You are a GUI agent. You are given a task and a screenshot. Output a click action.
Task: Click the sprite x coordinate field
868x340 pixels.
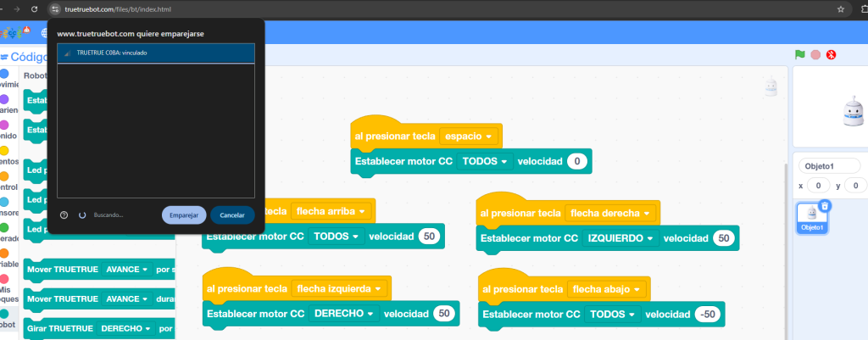point(818,186)
